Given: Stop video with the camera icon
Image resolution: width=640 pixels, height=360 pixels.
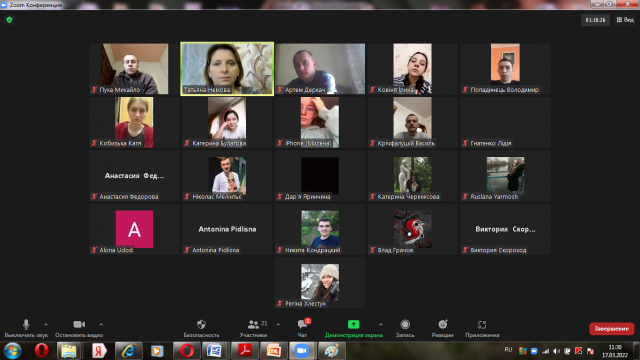Looking at the screenshot, I should point(79,328).
